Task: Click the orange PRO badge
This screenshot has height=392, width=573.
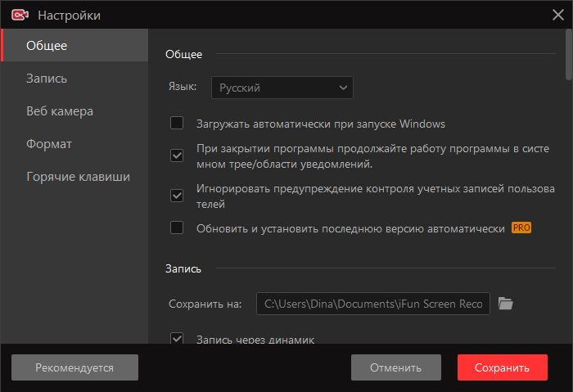Action: (521, 228)
